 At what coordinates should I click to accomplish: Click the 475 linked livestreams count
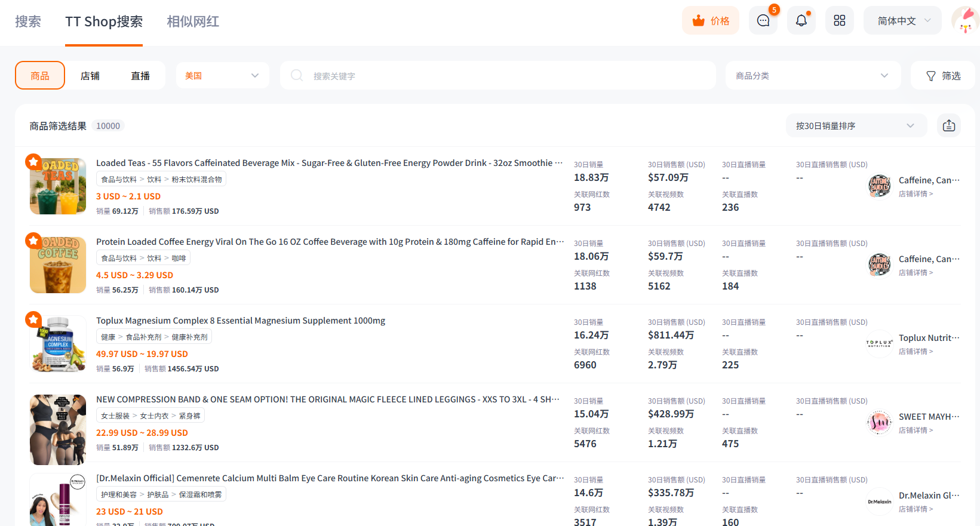click(730, 444)
